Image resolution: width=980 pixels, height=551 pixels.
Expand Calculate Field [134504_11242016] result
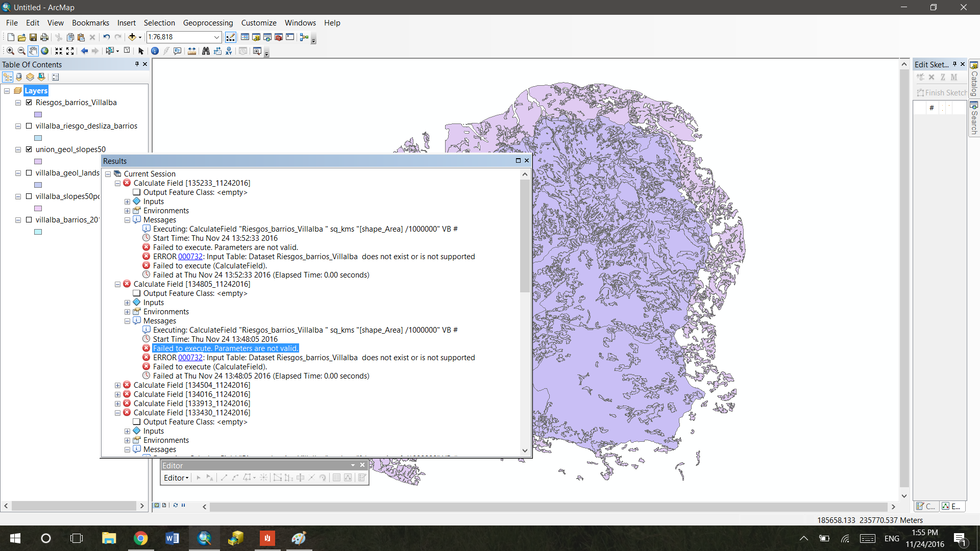tap(118, 385)
